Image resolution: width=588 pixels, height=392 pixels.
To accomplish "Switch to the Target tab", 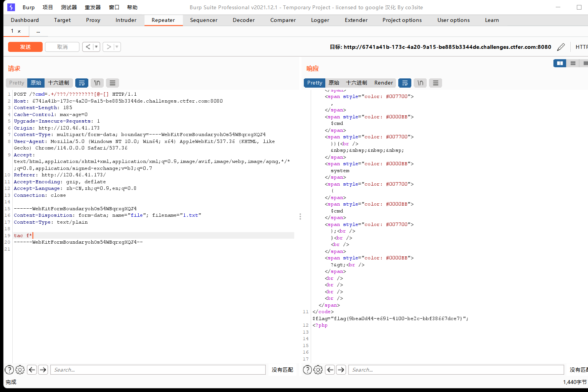I will click(x=62, y=20).
